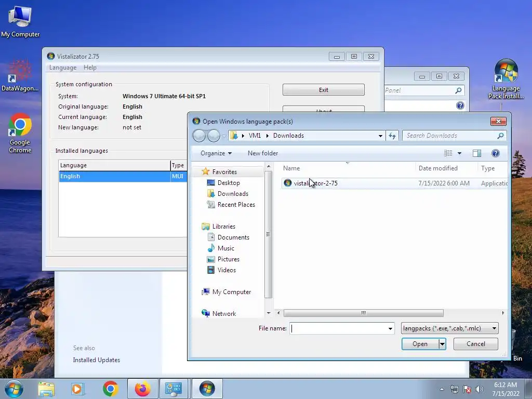Expand recent locations dropdown arrow
This screenshot has height=399, width=532.
point(223,136)
